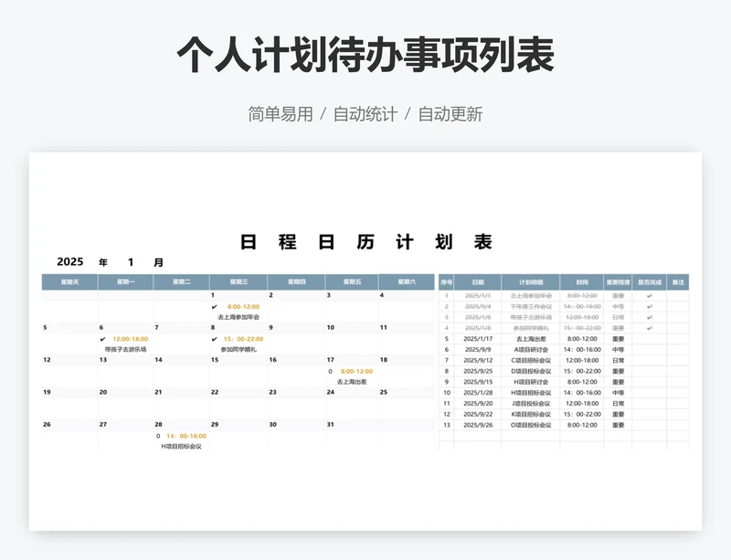
Task: Select calendar day 31 cell
Action: (351, 425)
